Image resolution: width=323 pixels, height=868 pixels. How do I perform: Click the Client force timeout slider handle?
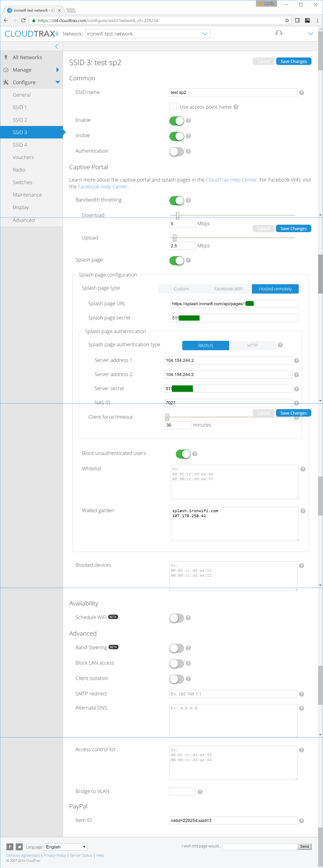coord(167,417)
